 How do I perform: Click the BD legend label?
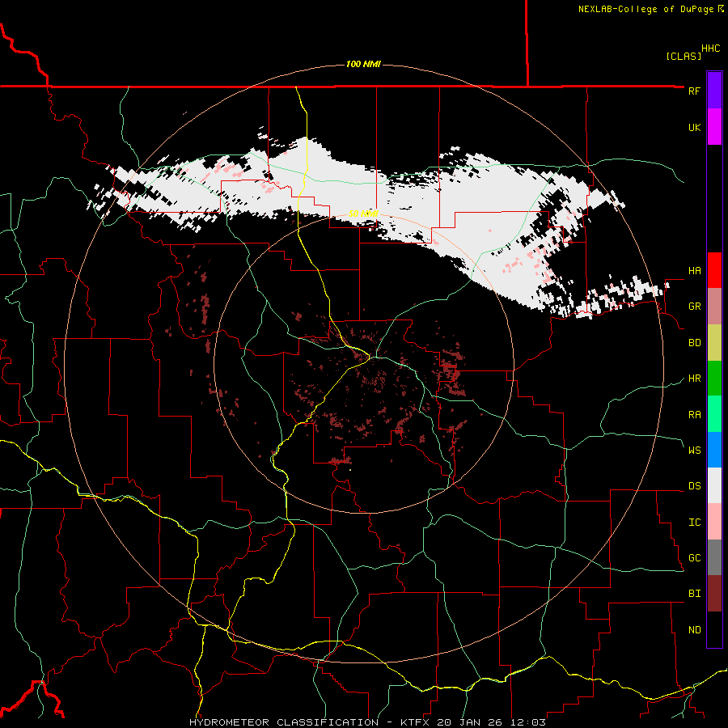(x=694, y=343)
